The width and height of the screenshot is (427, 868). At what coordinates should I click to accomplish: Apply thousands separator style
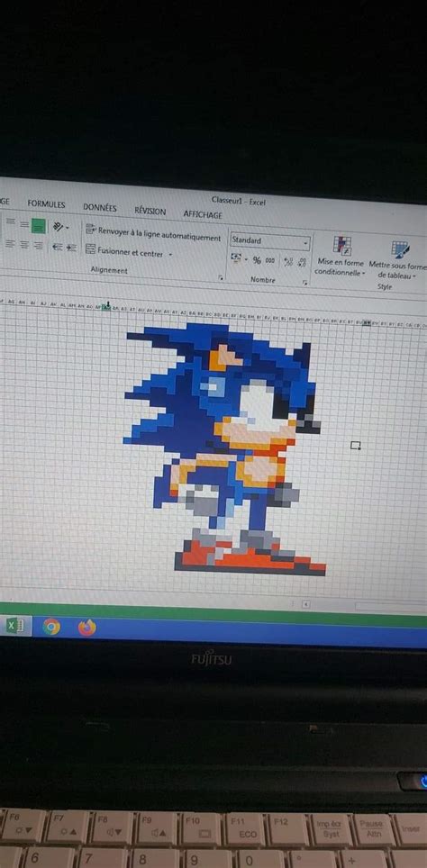tap(269, 261)
